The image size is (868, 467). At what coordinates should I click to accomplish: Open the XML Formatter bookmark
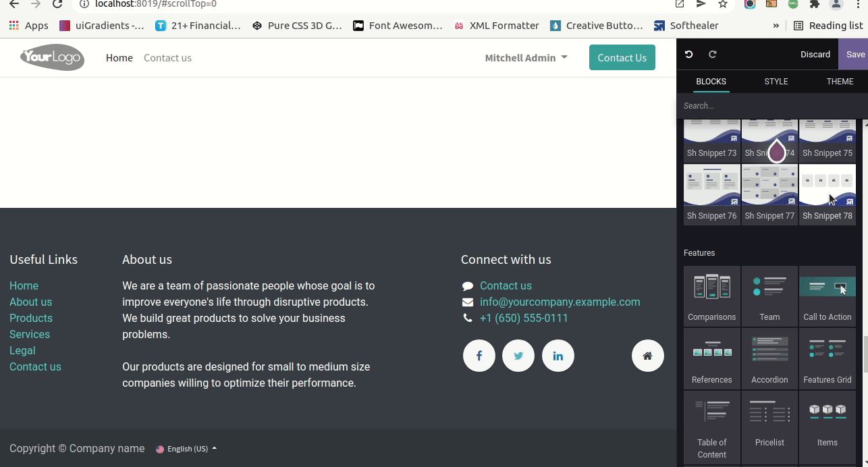coord(497,26)
